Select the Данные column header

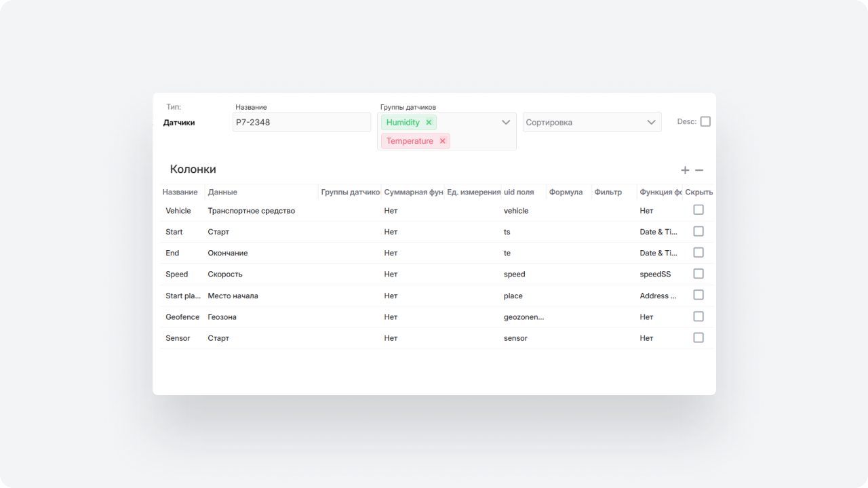222,192
